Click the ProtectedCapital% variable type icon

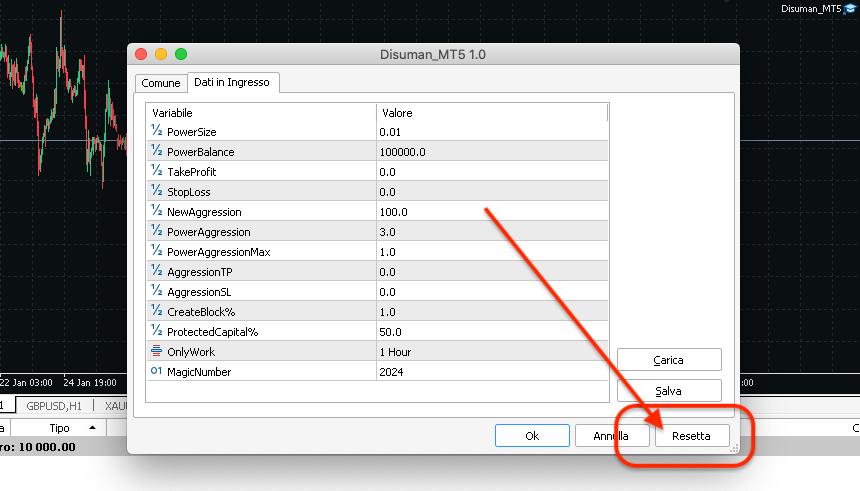[x=156, y=331]
